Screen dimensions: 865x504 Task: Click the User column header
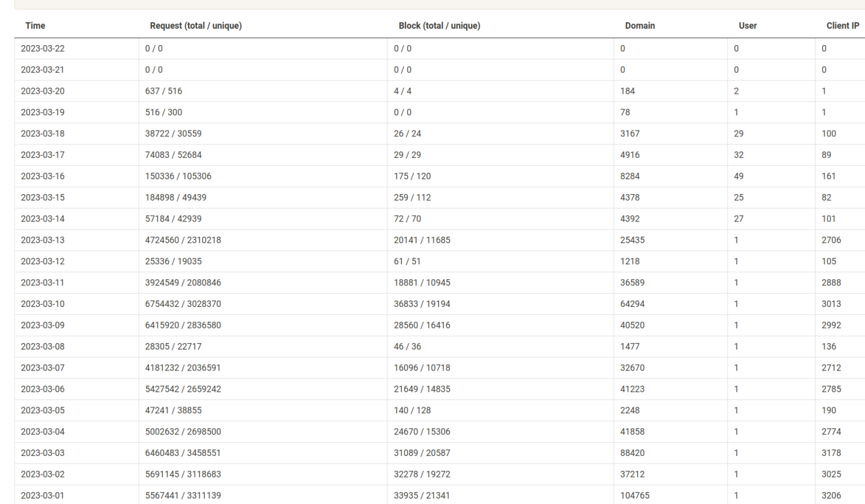[747, 26]
